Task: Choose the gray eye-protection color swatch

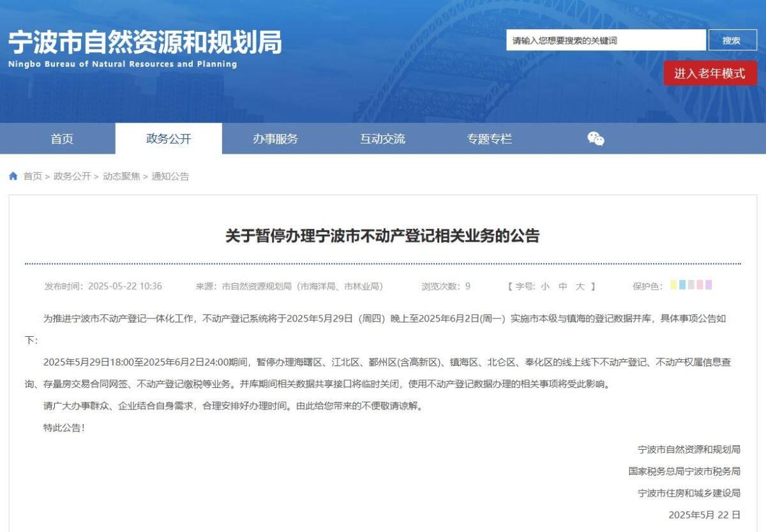Action: click(x=691, y=284)
